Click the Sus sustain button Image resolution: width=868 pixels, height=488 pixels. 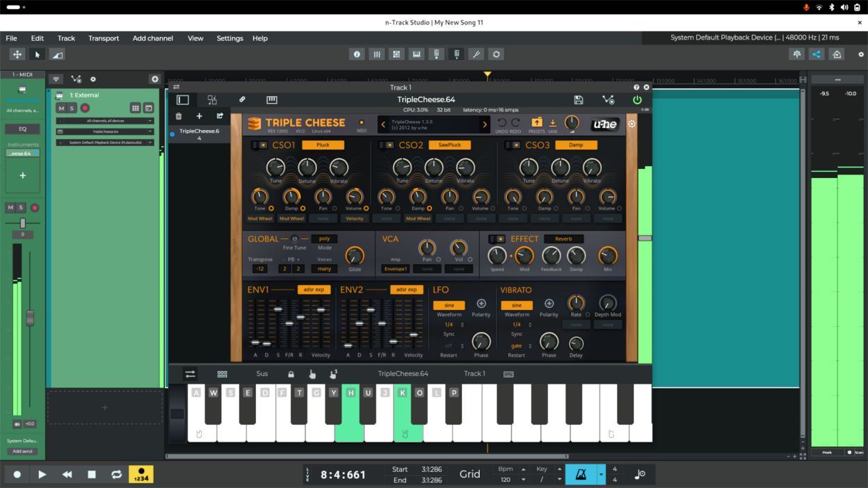pyautogui.click(x=262, y=374)
